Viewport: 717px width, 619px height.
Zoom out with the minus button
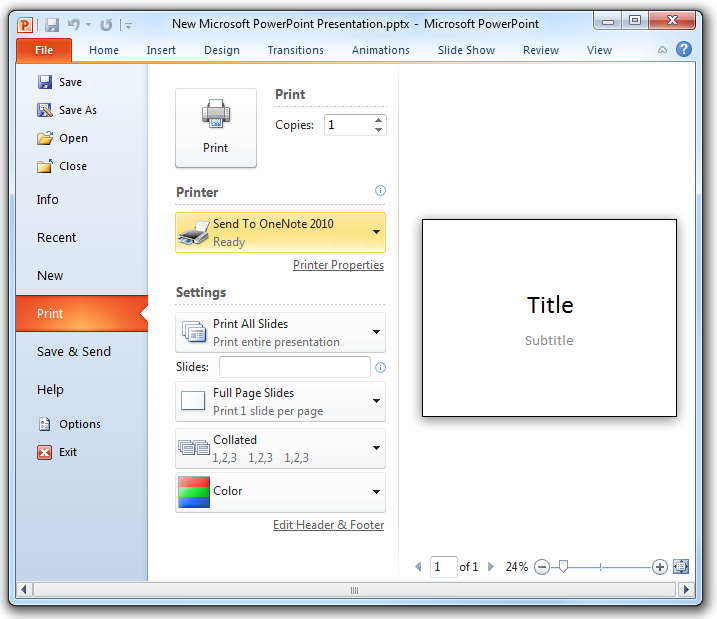pyautogui.click(x=542, y=567)
